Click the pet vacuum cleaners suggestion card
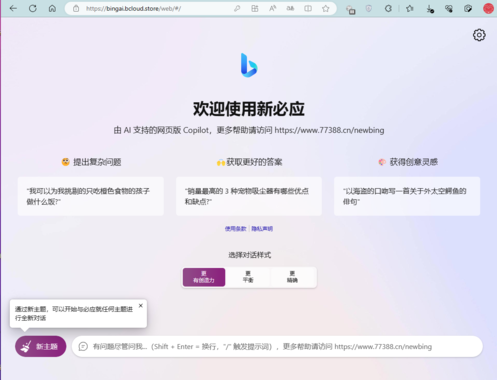This screenshot has height=380, width=497. [249, 196]
